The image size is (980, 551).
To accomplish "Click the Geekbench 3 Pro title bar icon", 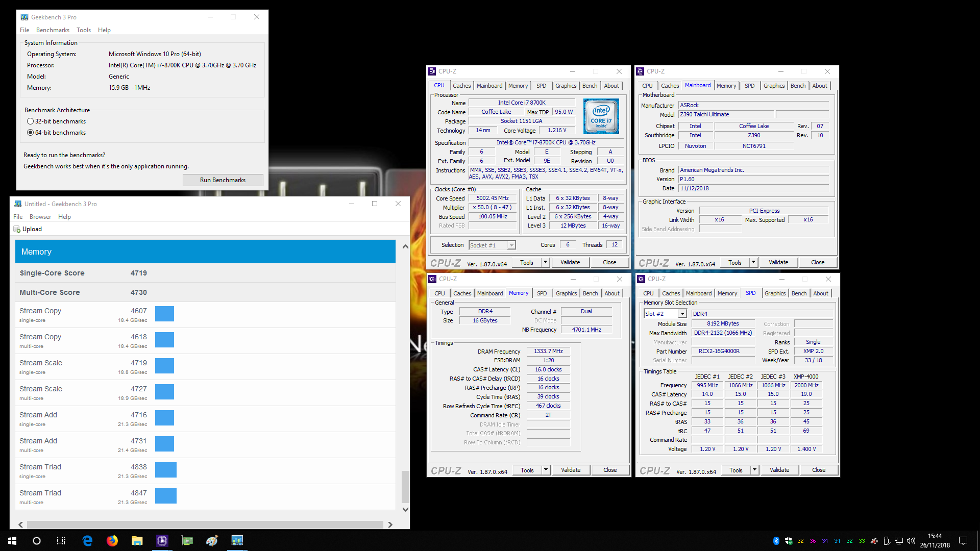I will 24,17.
